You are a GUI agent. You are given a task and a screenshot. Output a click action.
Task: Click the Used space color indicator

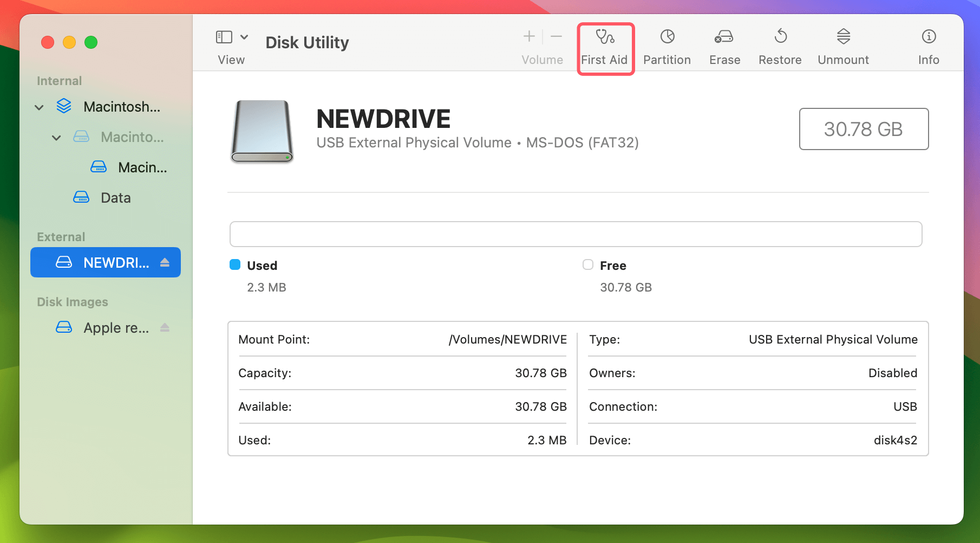tap(235, 265)
